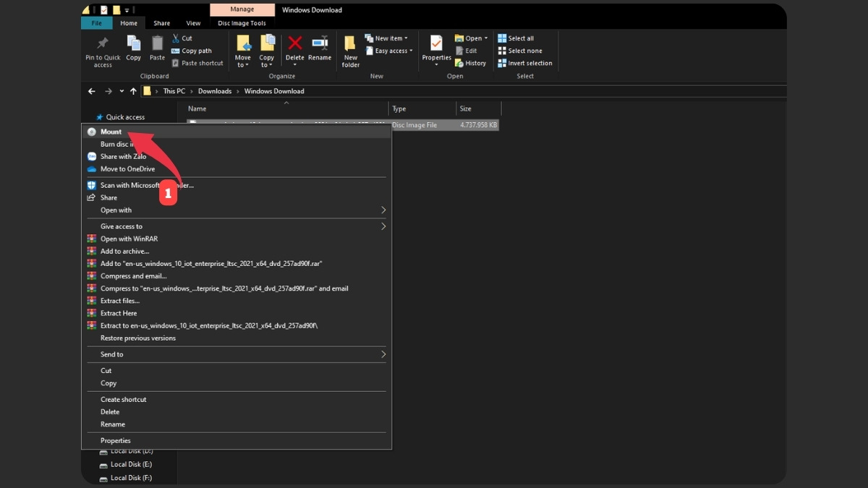This screenshot has width=868, height=488.
Task: Click the red Delete icon in ribbon
Action: (295, 44)
